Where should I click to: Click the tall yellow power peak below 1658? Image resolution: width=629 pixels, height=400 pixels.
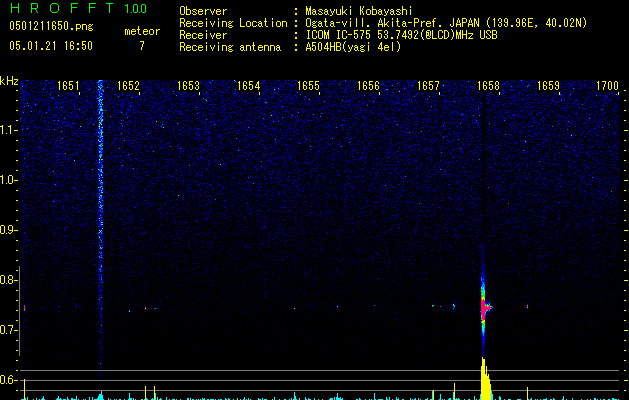click(x=485, y=379)
